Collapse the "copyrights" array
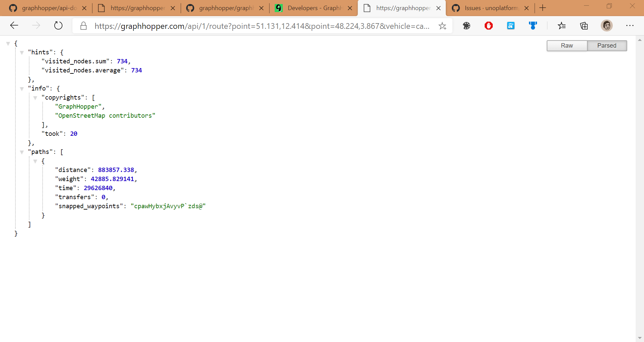This screenshot has height=342, width=644. (35, 98)
